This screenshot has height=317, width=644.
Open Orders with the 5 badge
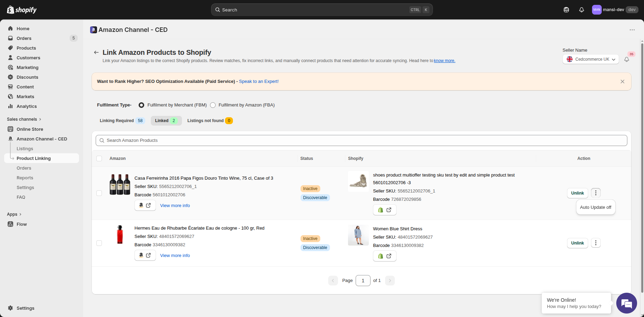pyautogui.click(x=42, y=38)
